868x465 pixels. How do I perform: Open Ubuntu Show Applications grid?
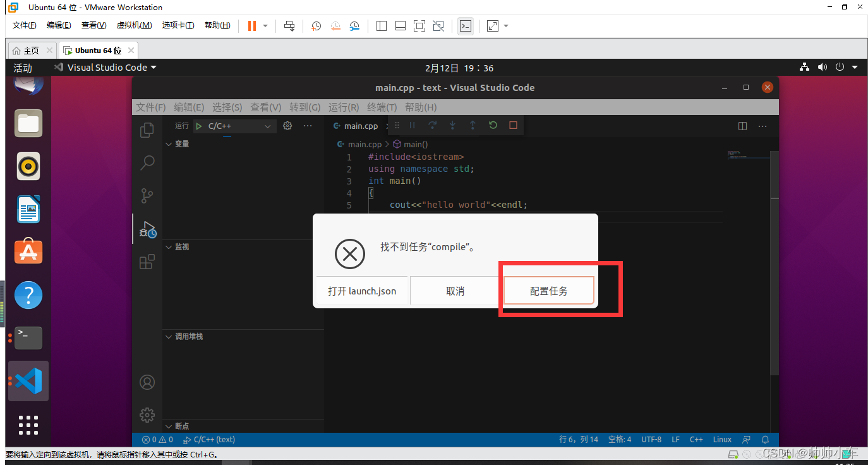point(28,425)
